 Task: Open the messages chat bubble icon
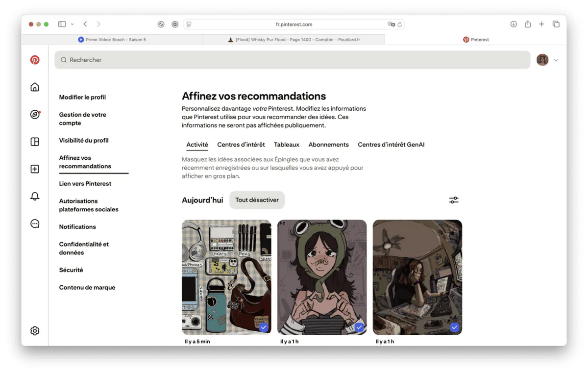(35, 224)
